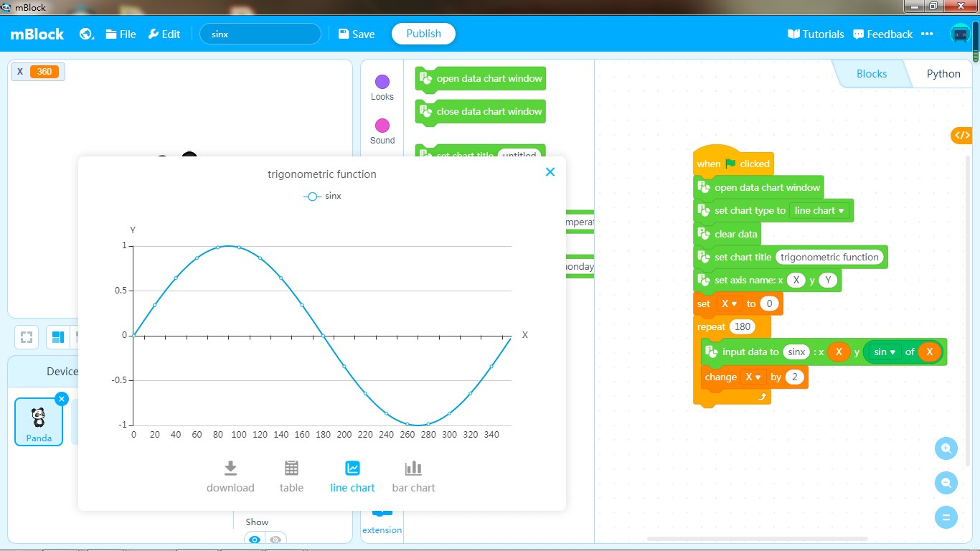
Task: Click the device connect icon in top bar
Action: 960,33
